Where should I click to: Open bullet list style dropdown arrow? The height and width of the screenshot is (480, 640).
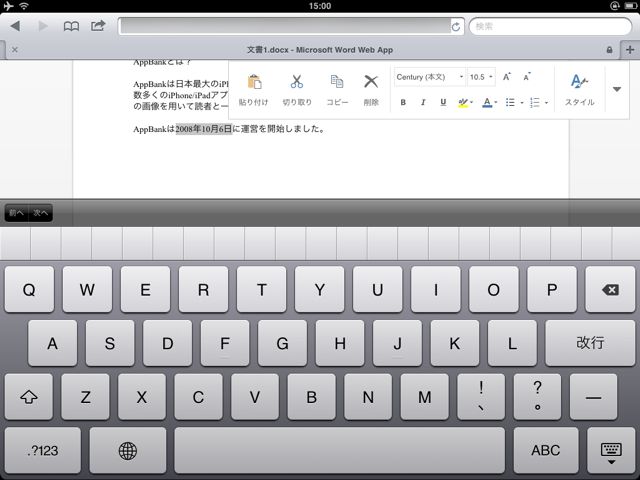(522, 103)
